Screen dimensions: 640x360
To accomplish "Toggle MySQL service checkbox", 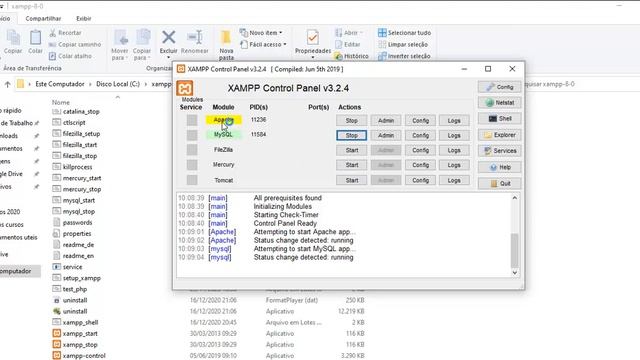I will 192,135.
